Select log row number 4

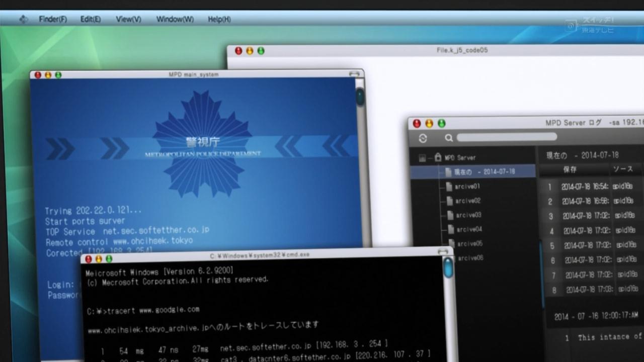[x=594, y=231]
